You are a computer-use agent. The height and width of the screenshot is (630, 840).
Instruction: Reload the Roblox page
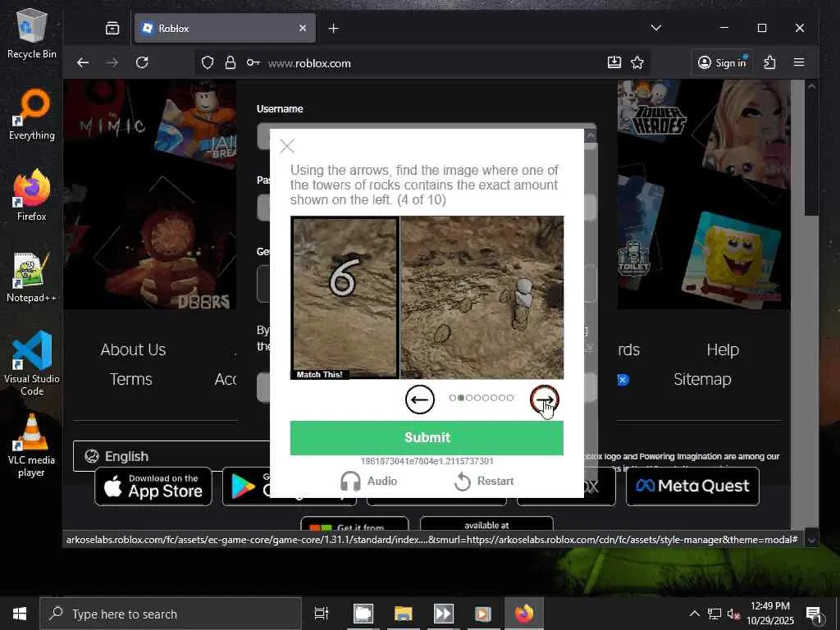coord(142,62)
